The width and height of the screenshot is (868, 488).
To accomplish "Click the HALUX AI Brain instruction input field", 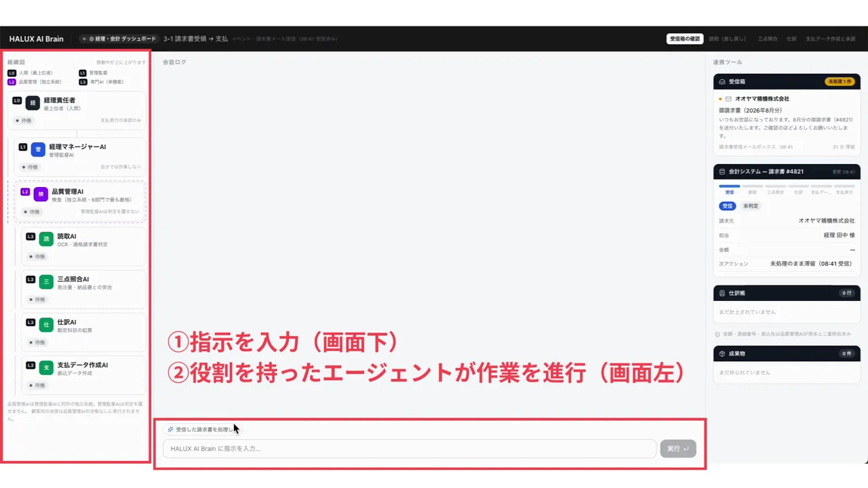I will 410,449.
